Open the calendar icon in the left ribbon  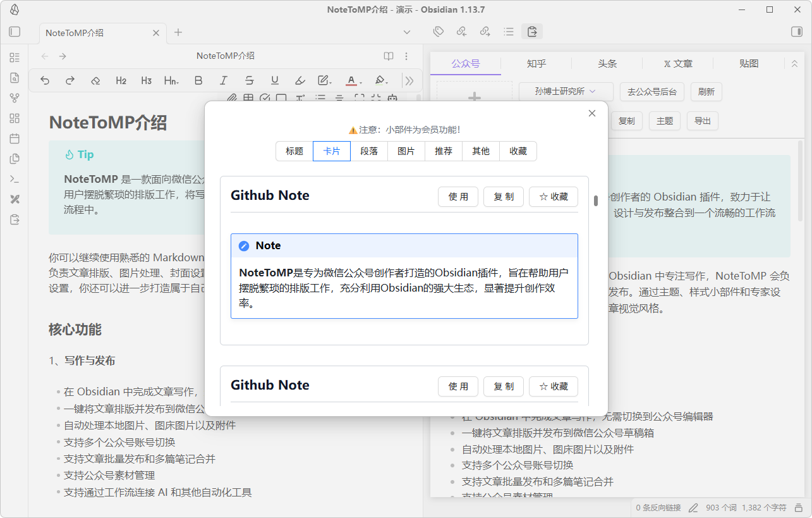click(x=15, y=139)
